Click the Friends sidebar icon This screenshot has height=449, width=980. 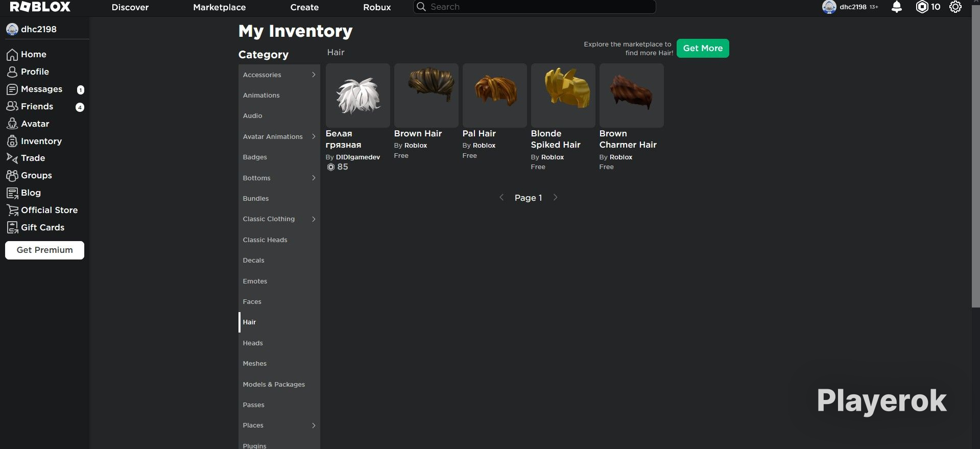click(x=12, y=106)
